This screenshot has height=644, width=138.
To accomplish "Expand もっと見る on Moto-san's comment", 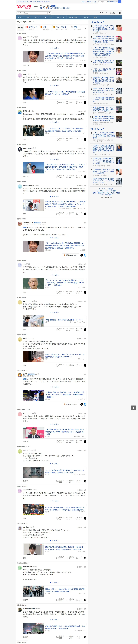I will (x=54, y=159).
